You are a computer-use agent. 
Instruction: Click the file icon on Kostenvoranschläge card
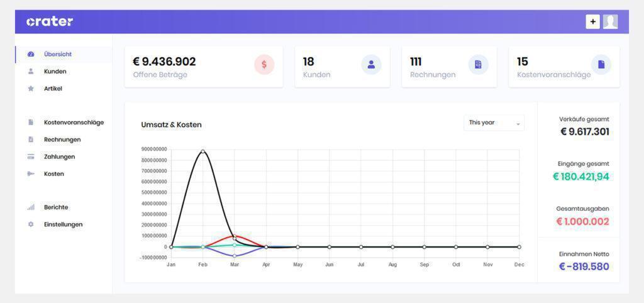pos(601,64)
